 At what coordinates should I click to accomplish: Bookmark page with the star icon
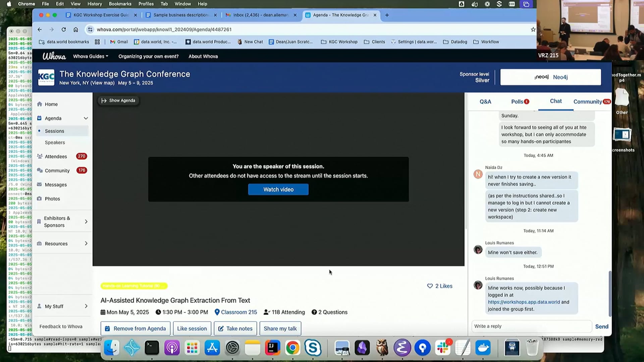click(533, 29)
